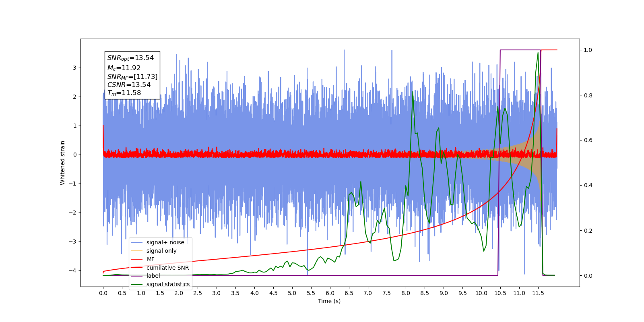Click the 'cumilative SNR' legend entry
Viewport: 644px width, 322px height.
(161, 268)
